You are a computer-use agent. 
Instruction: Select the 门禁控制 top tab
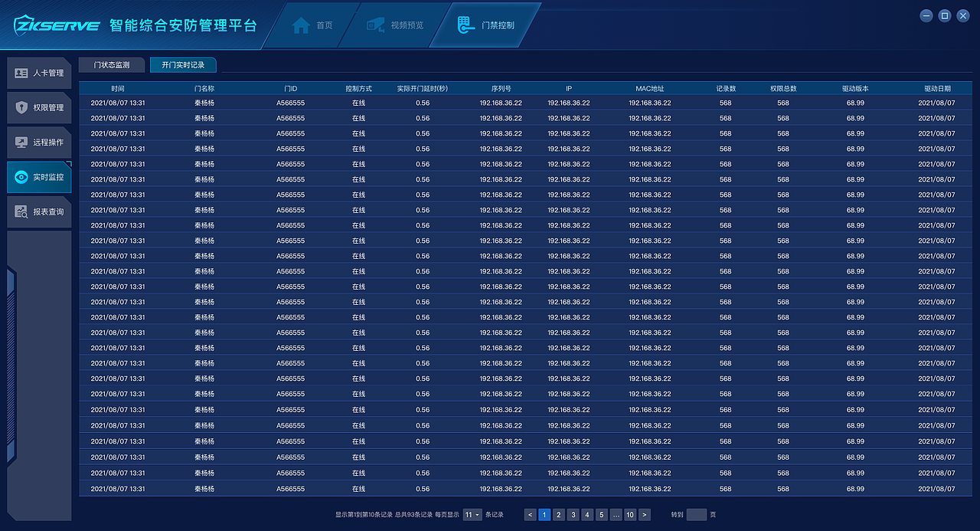485,25
